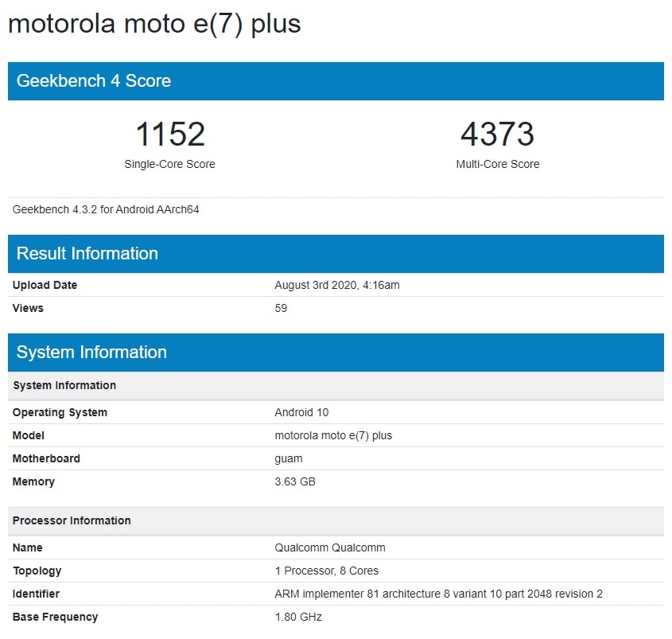Image resolution: width=672 pixels, height=639 pixels.
Task: Select the ARM implementer 81 identifier value
Action: 438,594
